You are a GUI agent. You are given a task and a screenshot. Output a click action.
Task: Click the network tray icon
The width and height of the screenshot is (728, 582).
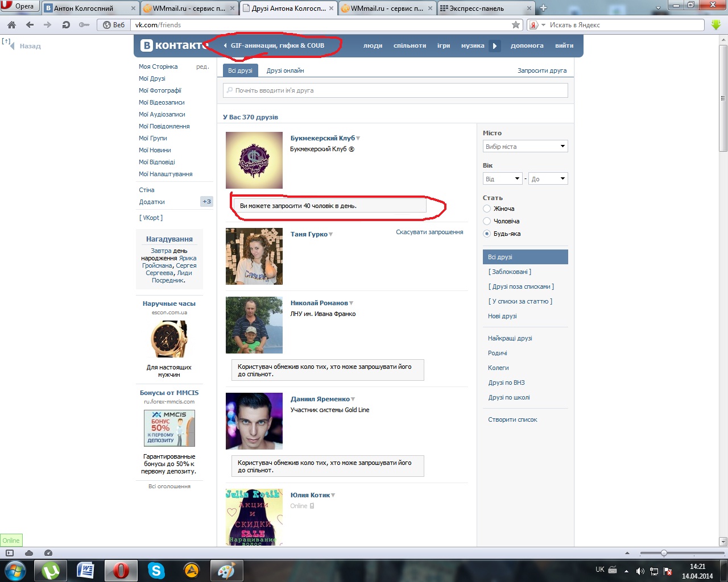pos(654,571)
